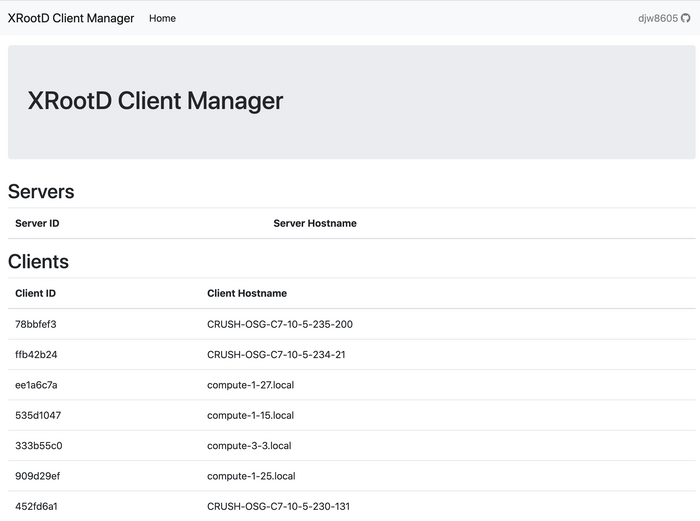Select client ID 78bbfef3

pyautogui.click(x=36, y=324)
